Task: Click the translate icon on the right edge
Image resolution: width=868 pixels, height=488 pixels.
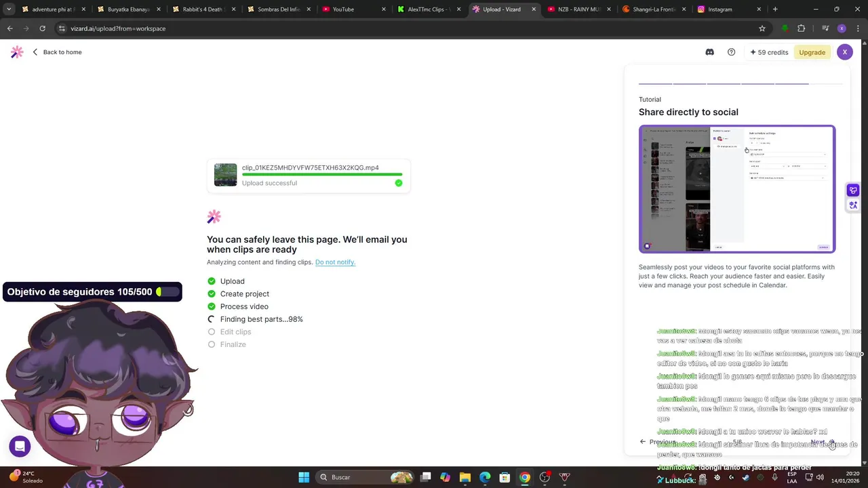Action: coord(853,205)
